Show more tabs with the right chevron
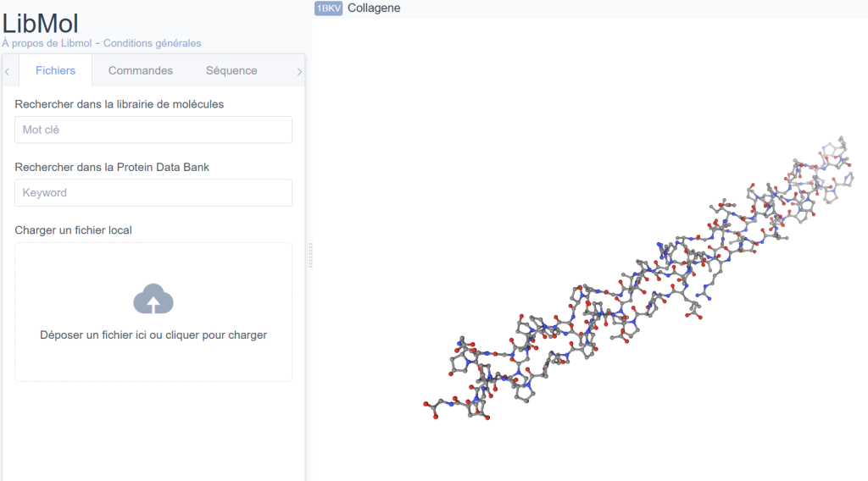The width and height of the screenshot is (868, 481). tap(299, 71)
